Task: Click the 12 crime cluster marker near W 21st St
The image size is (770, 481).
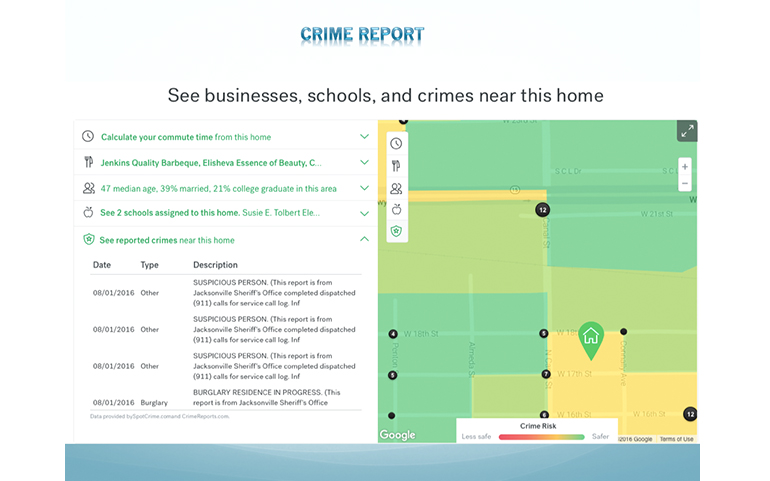Action: (542, 210)
